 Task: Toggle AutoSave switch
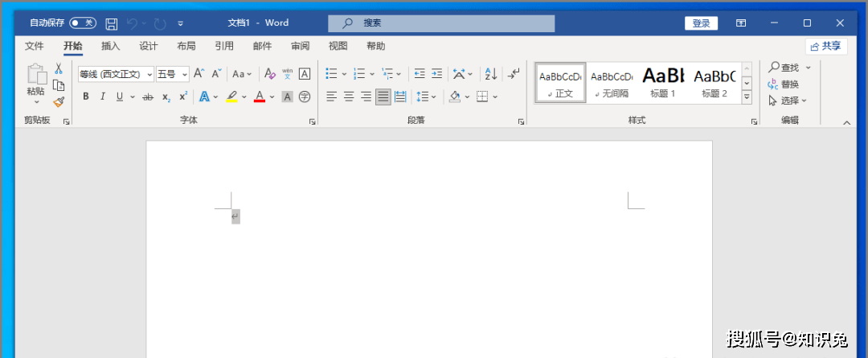coord(83,23)
